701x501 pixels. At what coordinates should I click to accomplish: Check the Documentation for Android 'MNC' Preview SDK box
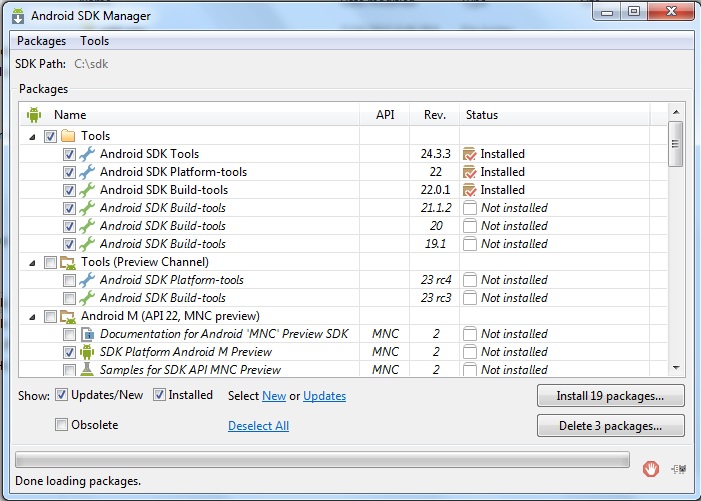(x=69, y=334)
